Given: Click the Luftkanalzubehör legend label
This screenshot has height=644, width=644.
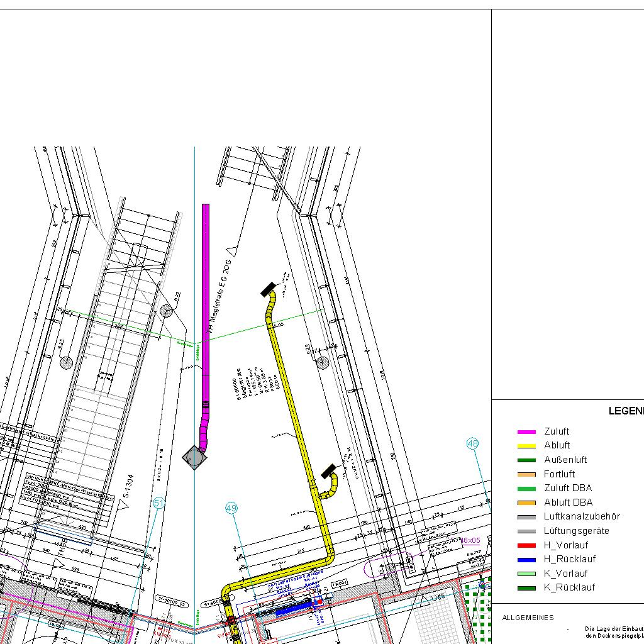Looking at the screenshot, I should click(582, 516).
